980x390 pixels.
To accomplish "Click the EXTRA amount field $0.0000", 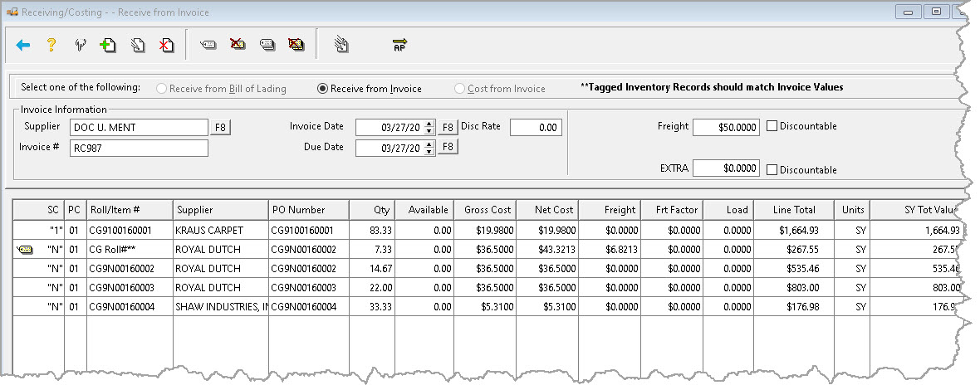I will [x=726, y=168].
